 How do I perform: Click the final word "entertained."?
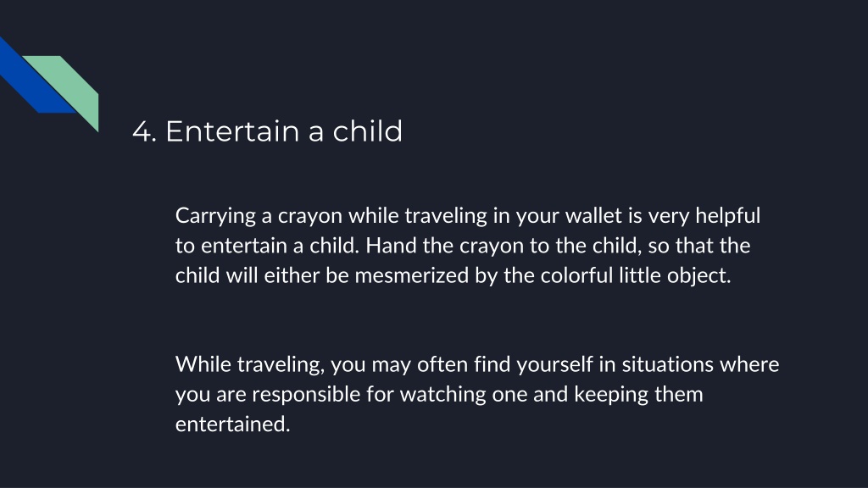(232, 424)
